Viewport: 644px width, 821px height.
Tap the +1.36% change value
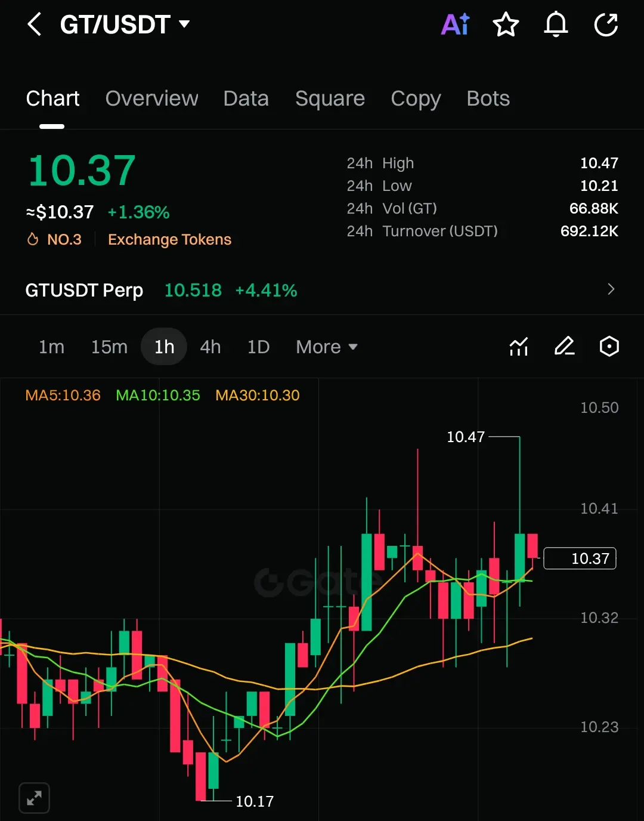pyautogui.click(x=138, y=212)
